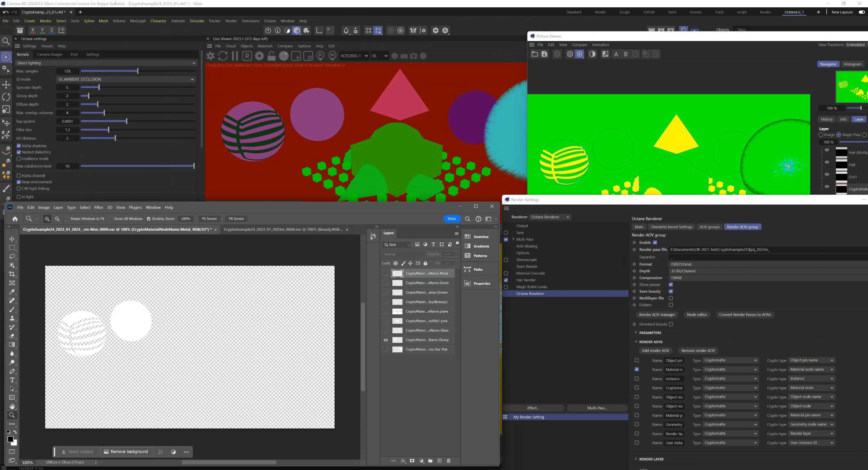The width and height of the screenshot is (868, 470).
Task: Toggle Alpha shadows checkbox
Action: [19, 146]
